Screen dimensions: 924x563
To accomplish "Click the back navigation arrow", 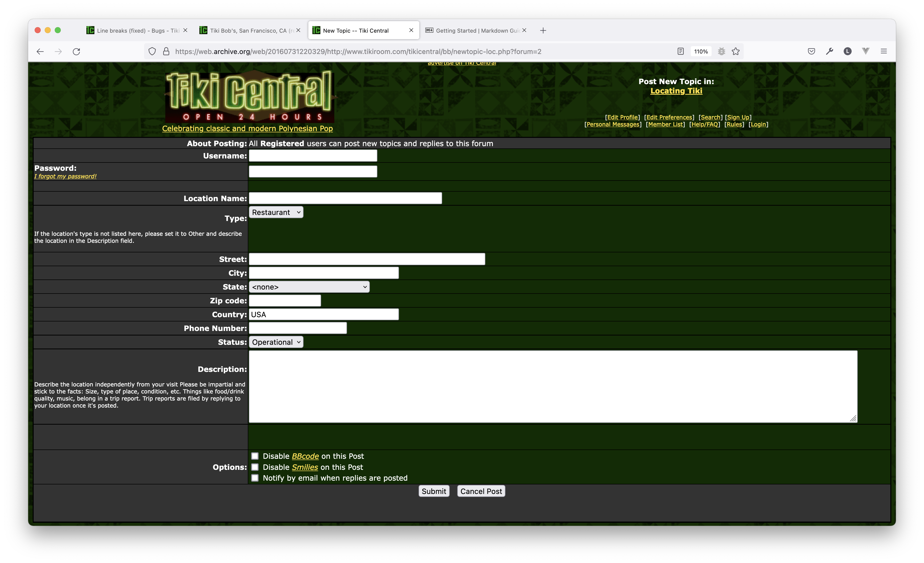I will (40, 51).
